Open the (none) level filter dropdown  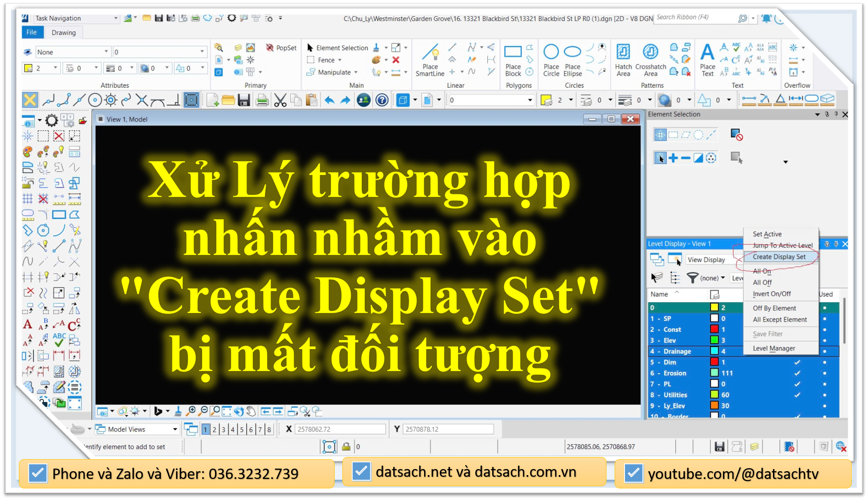point(723,278)
